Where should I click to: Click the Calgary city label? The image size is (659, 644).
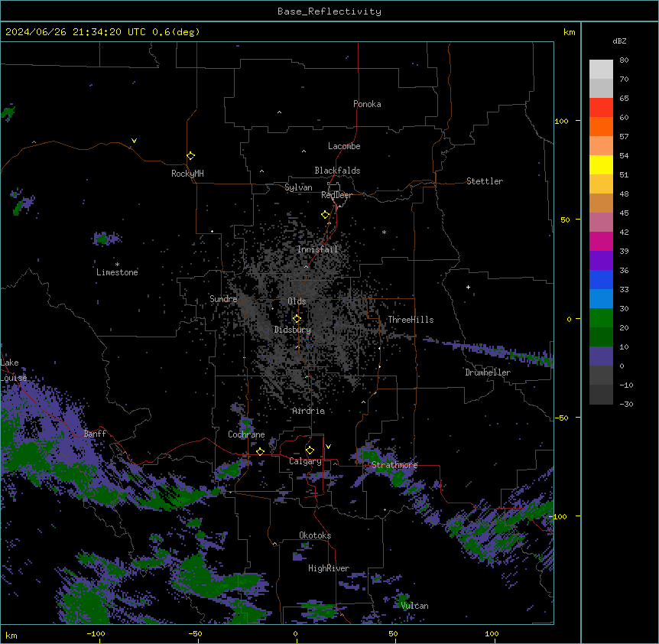click(x=305, y=461)
